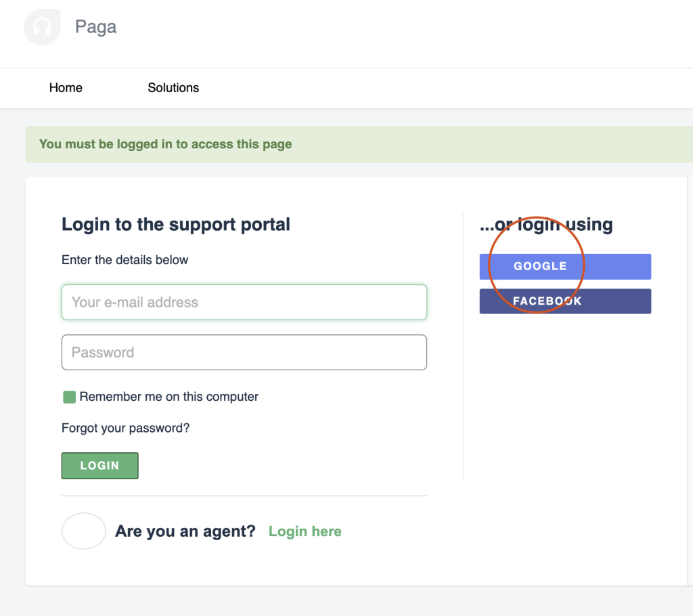Open the Forgot your password link

pos(125,428)
